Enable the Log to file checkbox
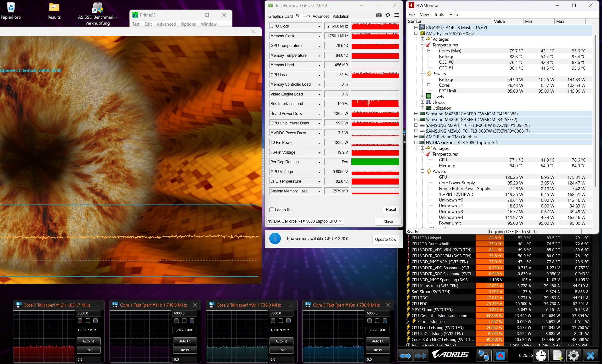The image size is (602, 364). (x=272, y=210)
